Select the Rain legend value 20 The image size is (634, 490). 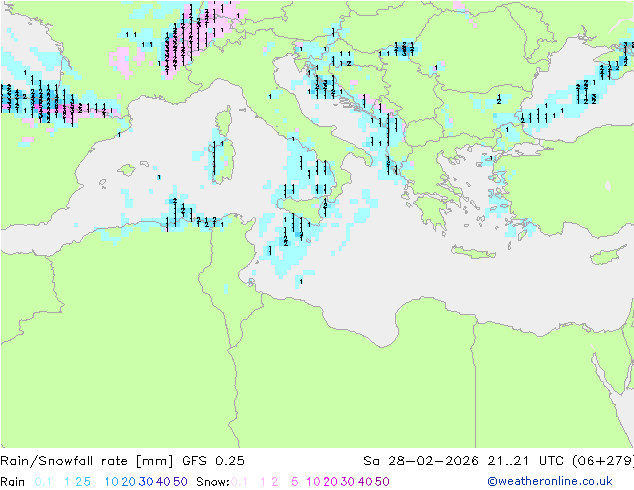tap(128, 482)
